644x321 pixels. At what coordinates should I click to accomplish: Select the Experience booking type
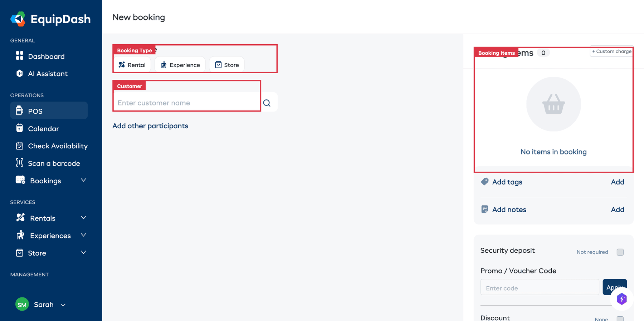tap(180, 65)
